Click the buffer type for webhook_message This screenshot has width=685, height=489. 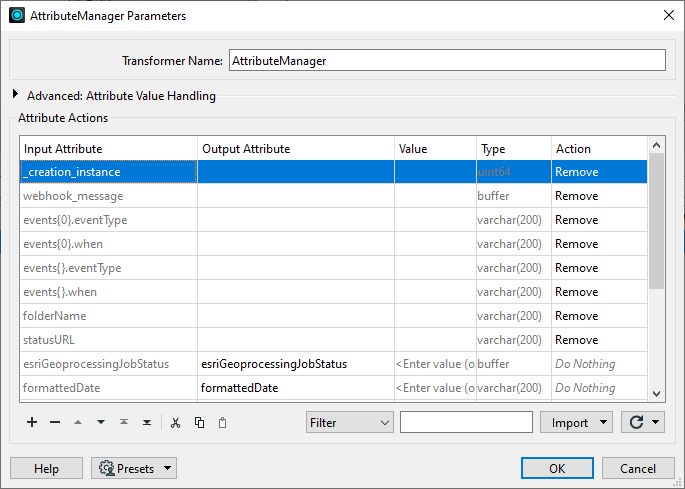(514, 196)
